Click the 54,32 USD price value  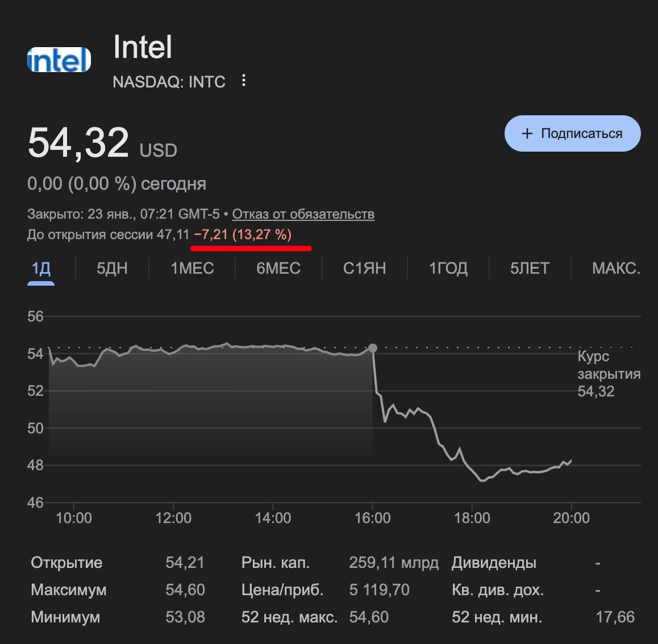pos(78,143)
